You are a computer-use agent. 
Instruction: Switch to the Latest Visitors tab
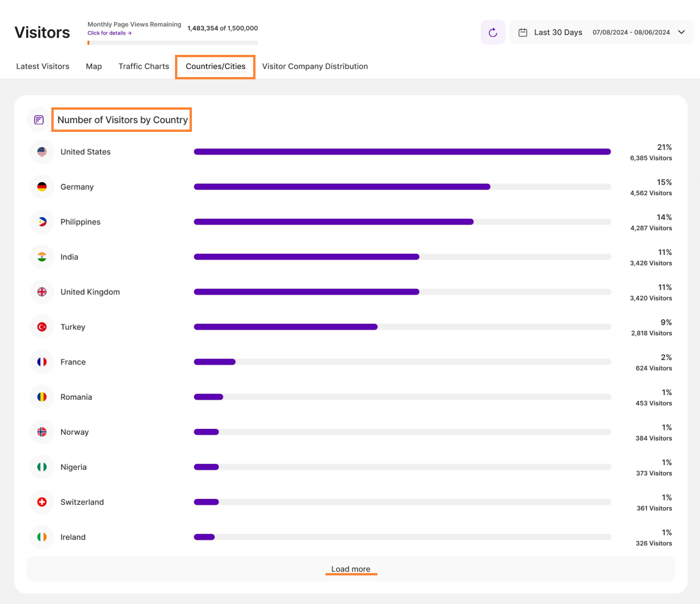pos(43,67)
